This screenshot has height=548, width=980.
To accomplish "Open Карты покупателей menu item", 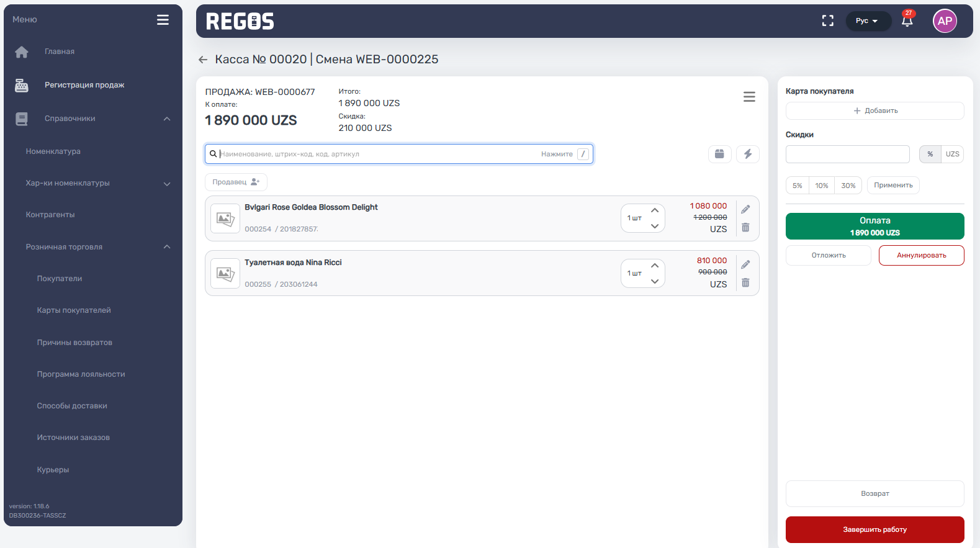I will point(74,310).
